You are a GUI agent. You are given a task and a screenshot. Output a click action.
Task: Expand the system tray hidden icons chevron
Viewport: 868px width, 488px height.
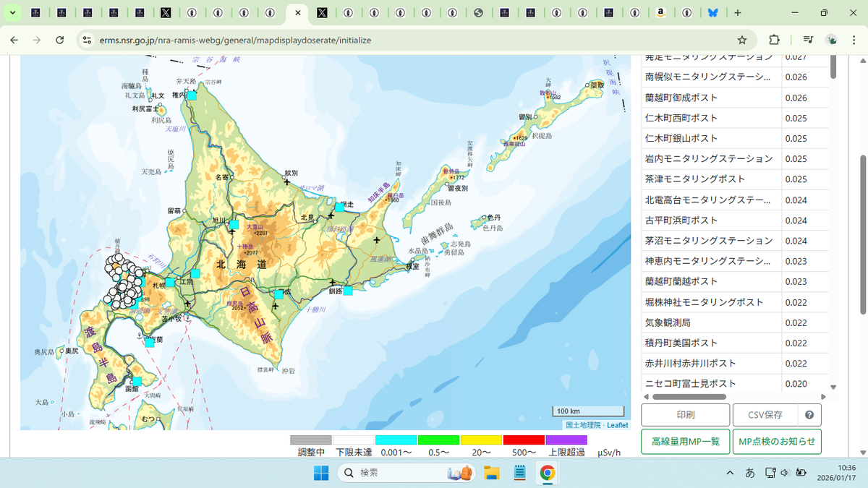(730, 473)
